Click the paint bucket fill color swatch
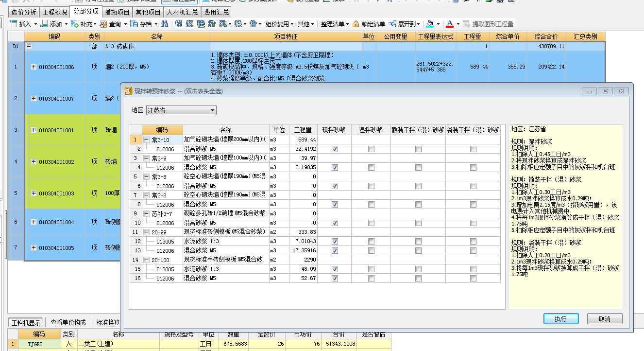Screen dimensions: 644x351 click(430, 24)
